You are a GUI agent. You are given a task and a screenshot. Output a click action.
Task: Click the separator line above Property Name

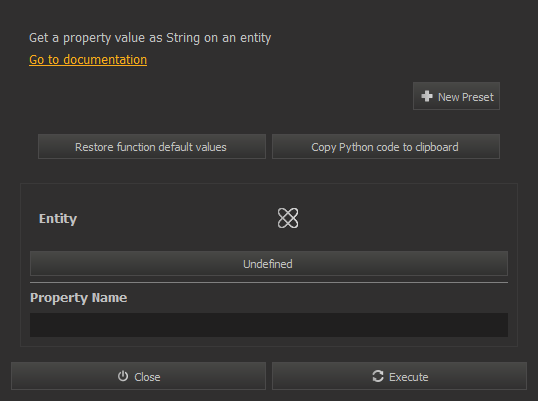(x=269, y=283)
